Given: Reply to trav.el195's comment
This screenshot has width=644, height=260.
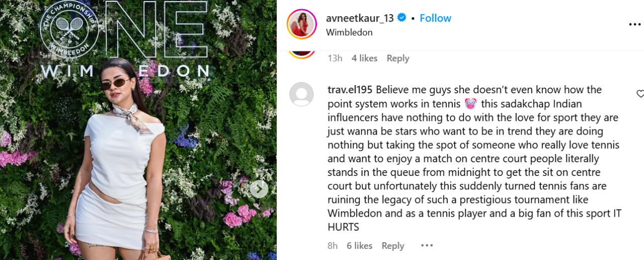Looking at the screenshot, I should (x=392, y=246).
